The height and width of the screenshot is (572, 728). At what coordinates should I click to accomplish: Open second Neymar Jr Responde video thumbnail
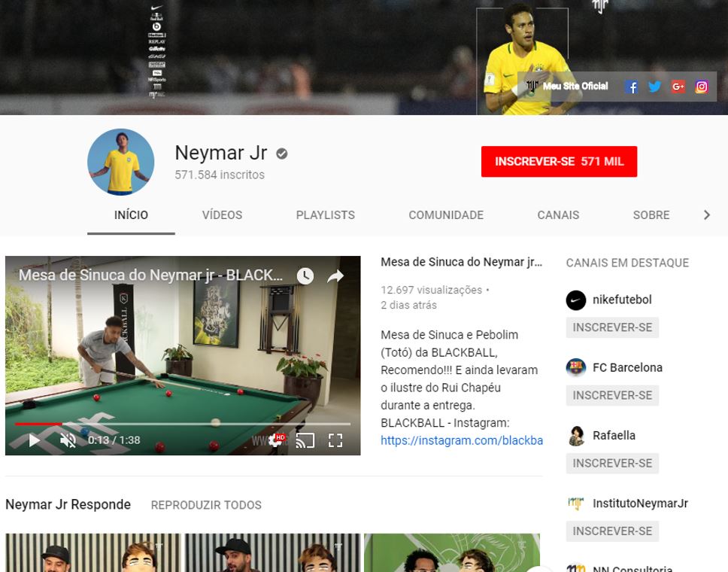(x=272, y=552)
